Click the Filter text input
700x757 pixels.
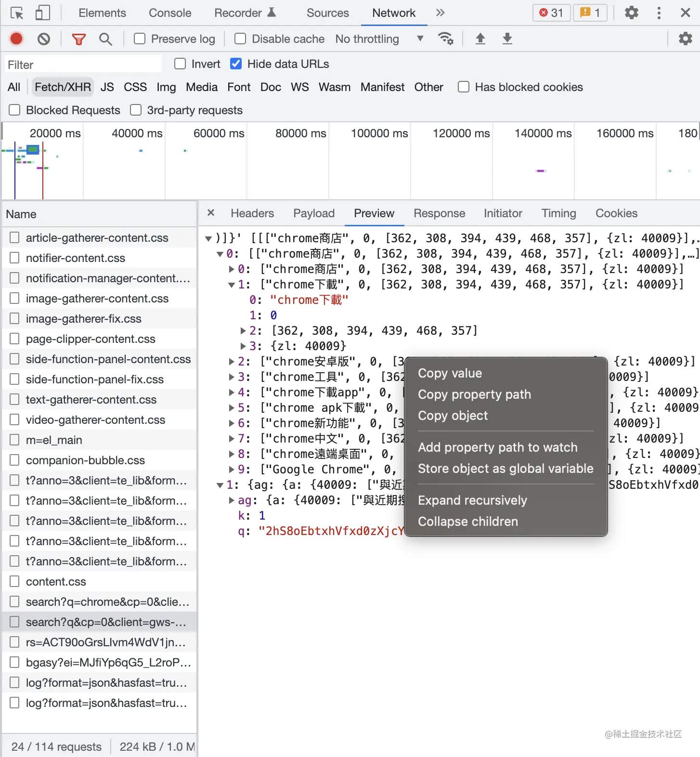(x=84, y=65)
